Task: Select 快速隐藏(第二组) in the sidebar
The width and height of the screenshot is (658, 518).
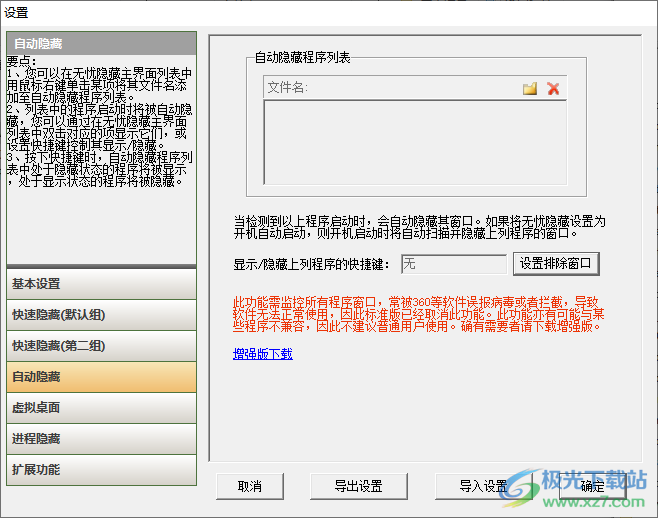Action: [101, 346]
